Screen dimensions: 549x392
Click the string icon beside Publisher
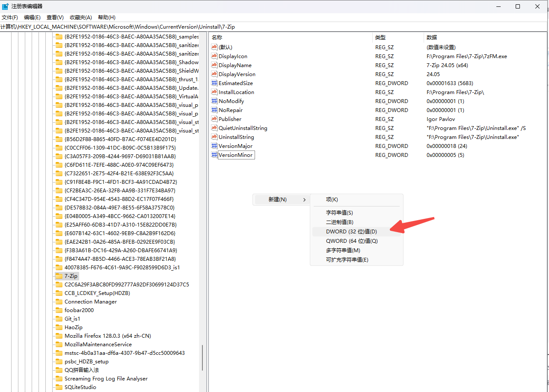click(x=214, y=119)
